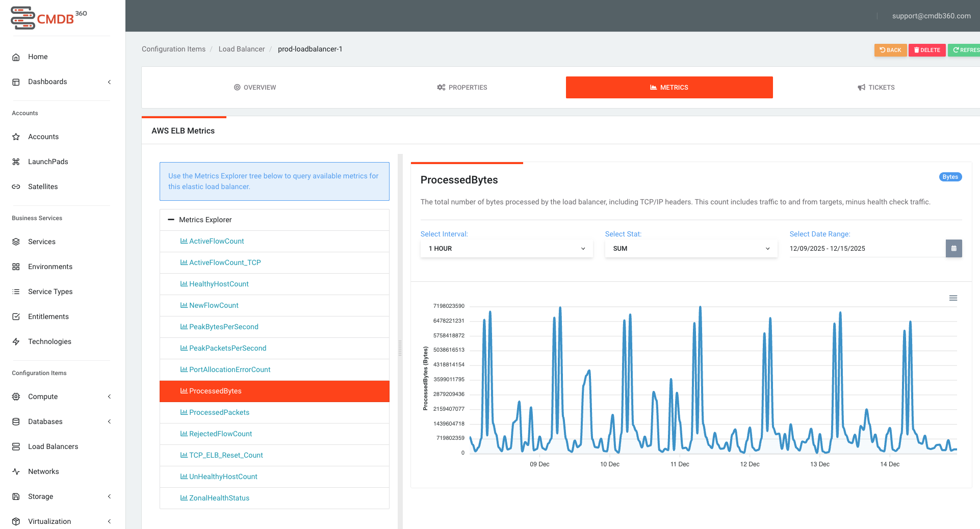Click the CMDB360 logo
Image resolution: width=980 pixels, height=529 pixels.
[x=49, y=18]
